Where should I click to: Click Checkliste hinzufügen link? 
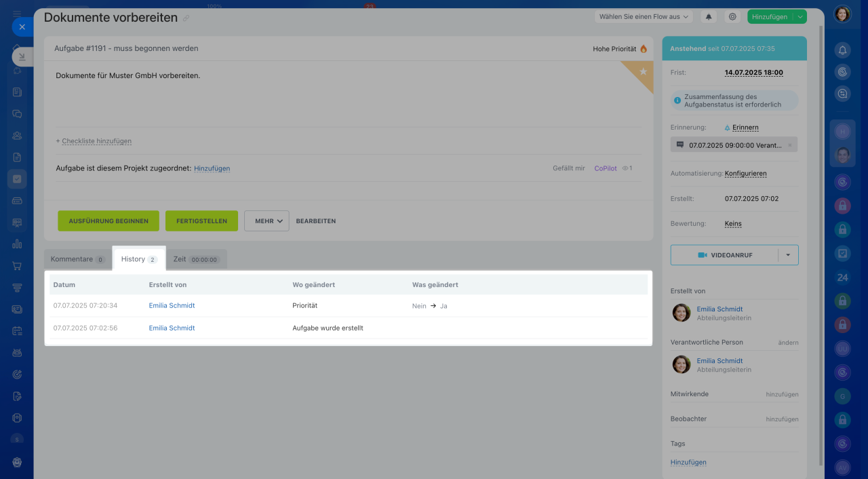[x=96, y=141]
